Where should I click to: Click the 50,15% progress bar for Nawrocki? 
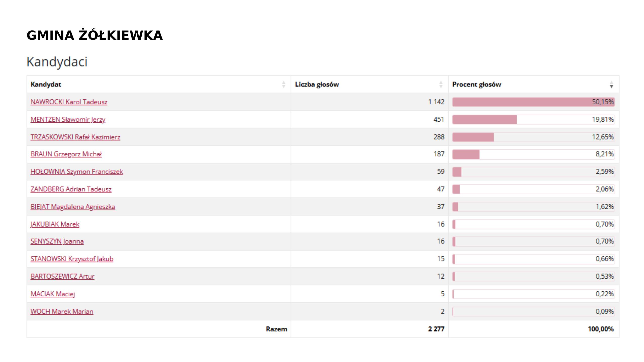(533, 102)
